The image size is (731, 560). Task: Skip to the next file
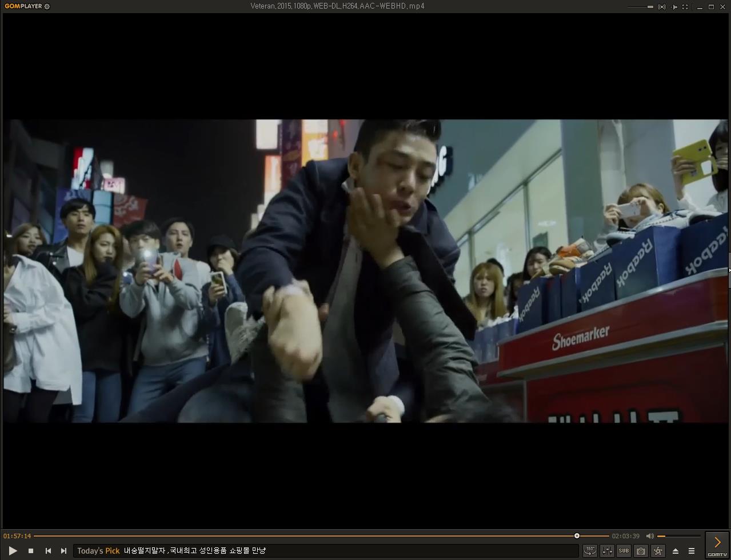point(63,551)
